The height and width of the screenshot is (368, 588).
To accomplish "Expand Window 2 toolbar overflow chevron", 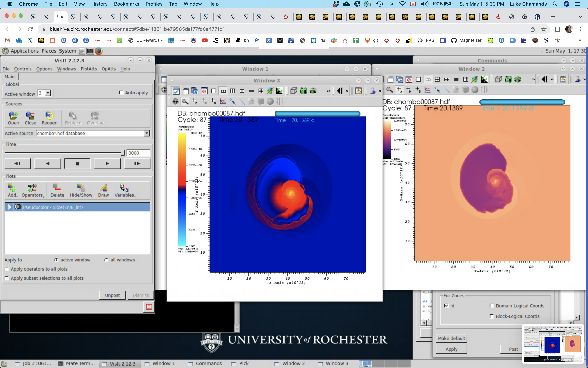I will tap(533, 79).
